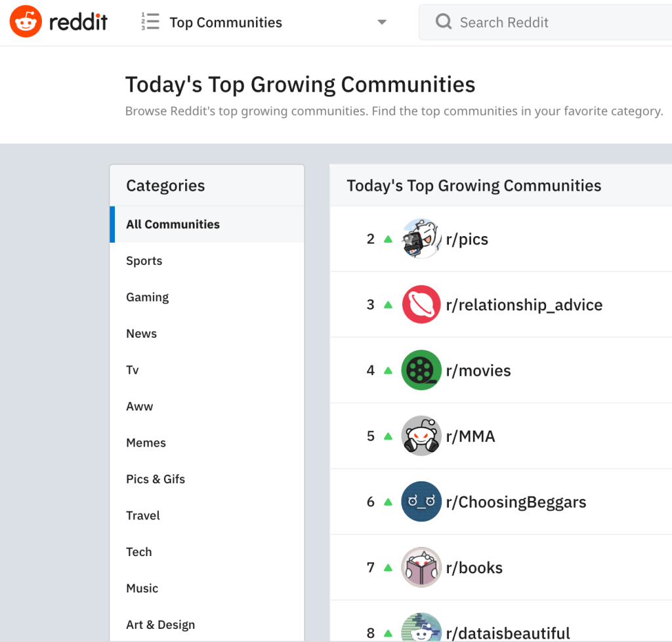Click the search magnifier icon

pyautogui.click(x=444, y=22)
